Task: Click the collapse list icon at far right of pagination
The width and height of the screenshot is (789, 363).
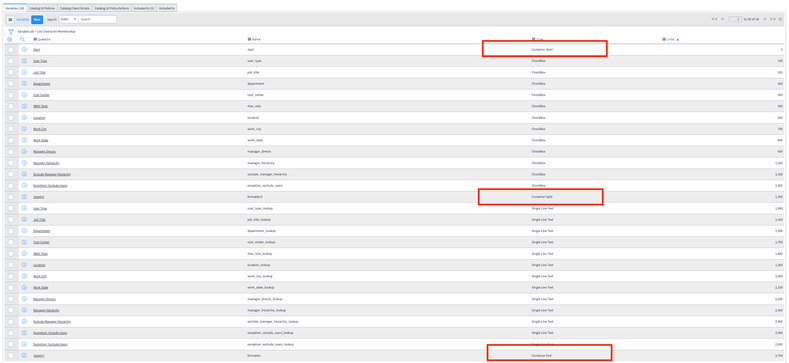Action: click(x=781, y=19)
